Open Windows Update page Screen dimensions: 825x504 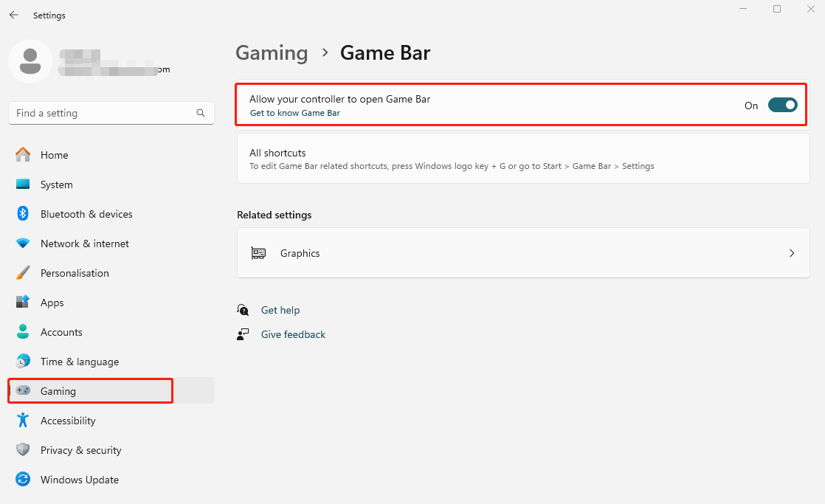pos(111,479)
